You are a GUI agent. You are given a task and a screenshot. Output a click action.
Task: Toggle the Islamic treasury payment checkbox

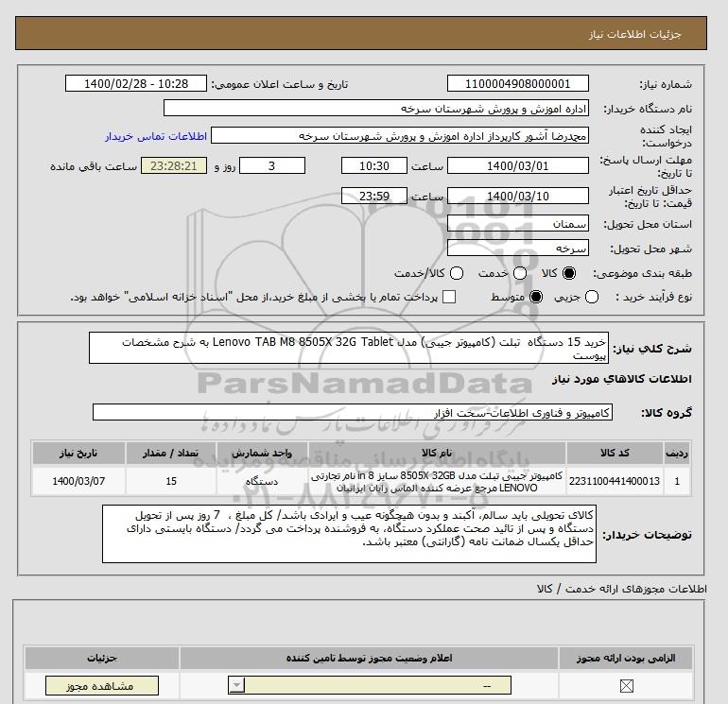tap(449, 297)
